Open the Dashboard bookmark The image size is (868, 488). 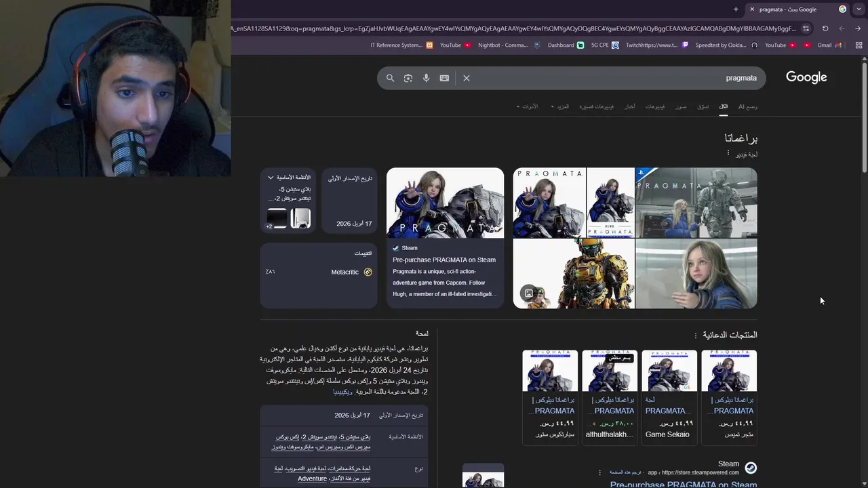[x=566, y=45]
